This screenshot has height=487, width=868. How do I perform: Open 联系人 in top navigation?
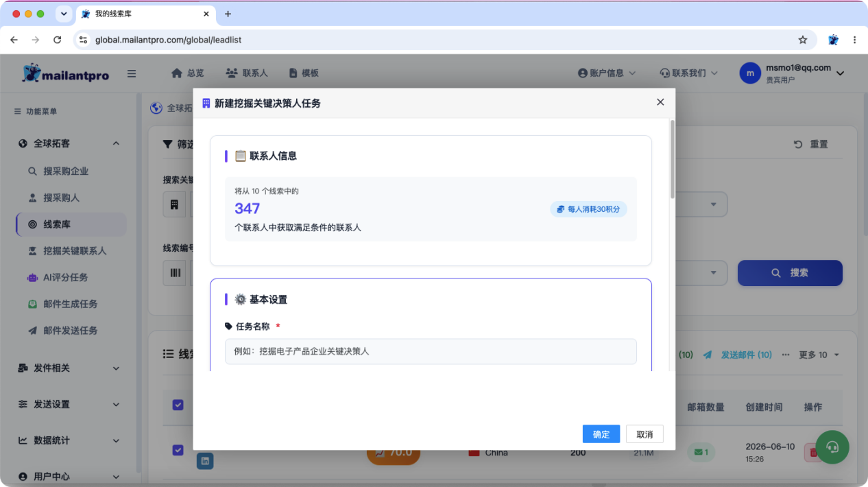pos(247,73)
